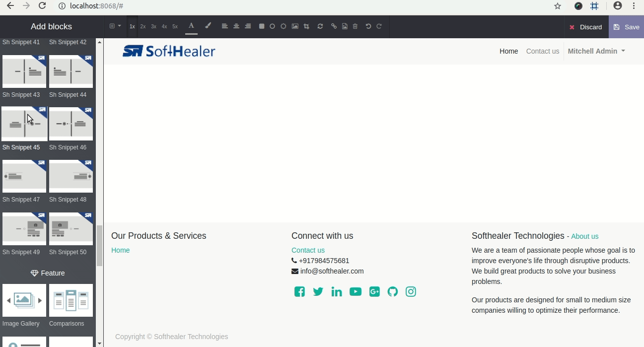The height and width of the screenshot is (347, 644).
Task: Open the table insert dropdown in editor toolbar
Action: 115,26
